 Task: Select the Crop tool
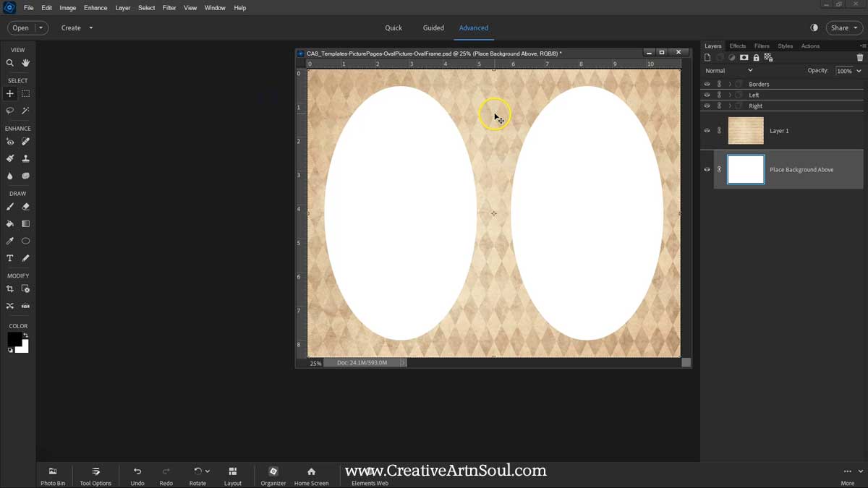coord(10,289)
